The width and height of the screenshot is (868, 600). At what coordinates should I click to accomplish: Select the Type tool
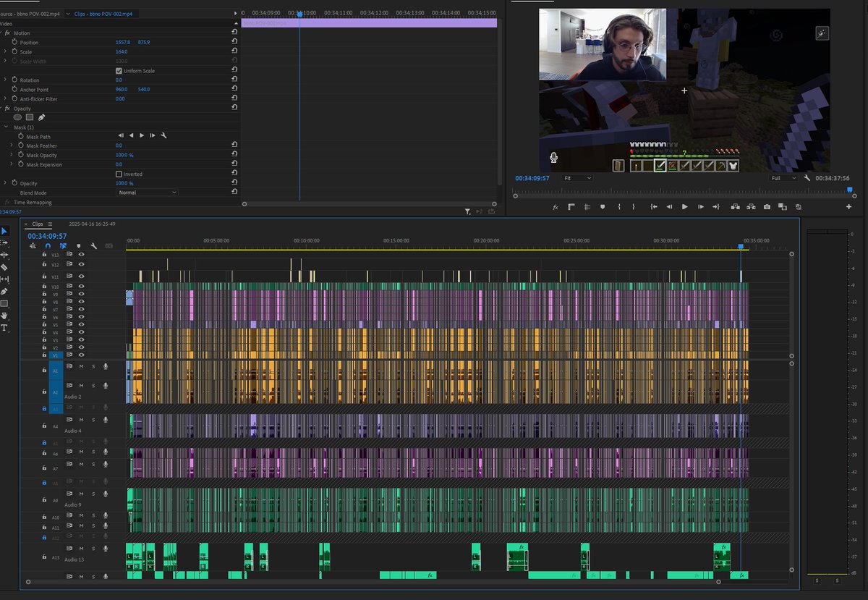(4, 326)
